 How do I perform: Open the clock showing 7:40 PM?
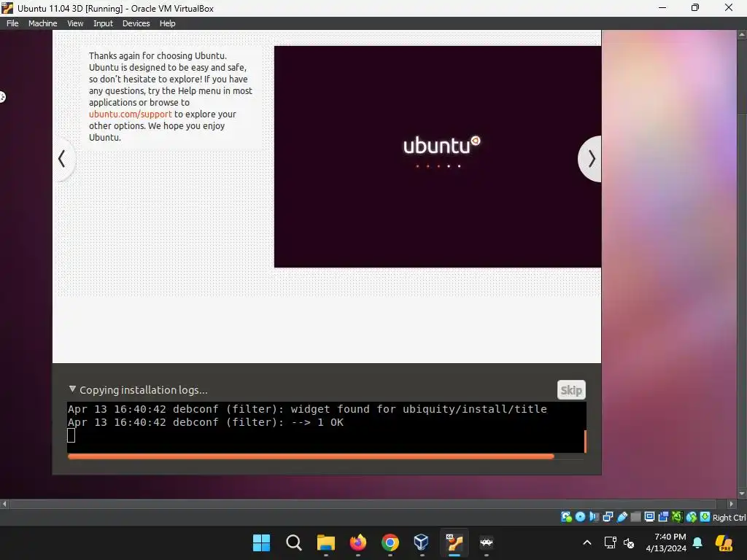coord(666,542)
